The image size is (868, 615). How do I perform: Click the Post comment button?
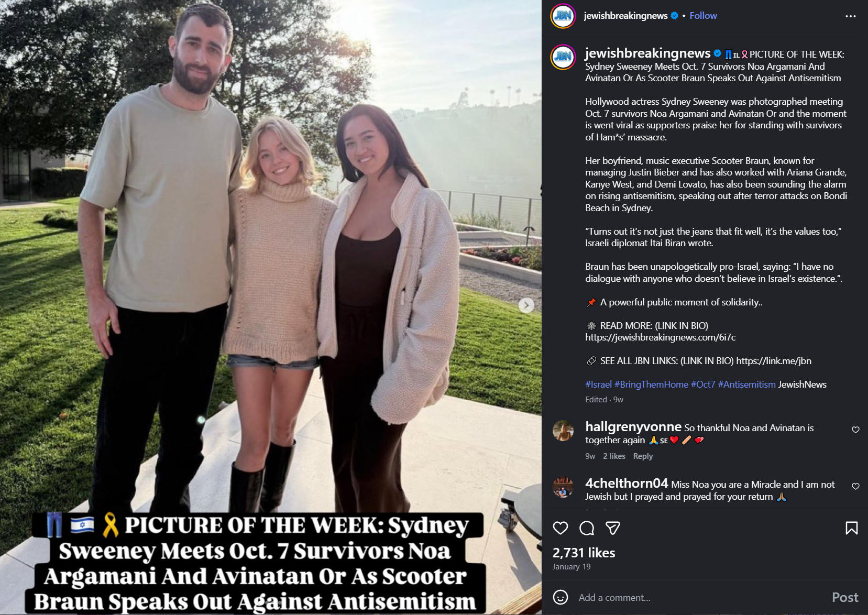[x=845, y=597]
